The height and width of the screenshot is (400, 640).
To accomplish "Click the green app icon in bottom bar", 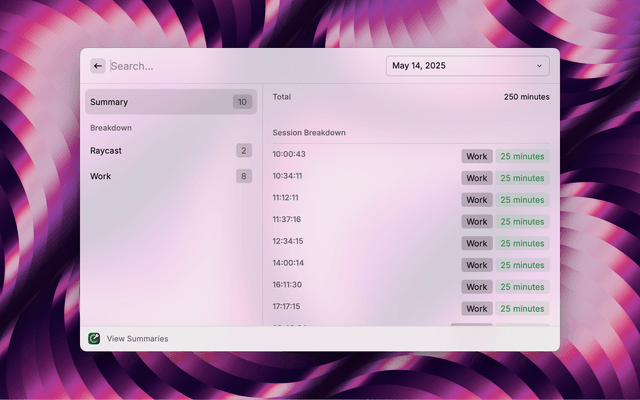I will [x=94, y=339].
